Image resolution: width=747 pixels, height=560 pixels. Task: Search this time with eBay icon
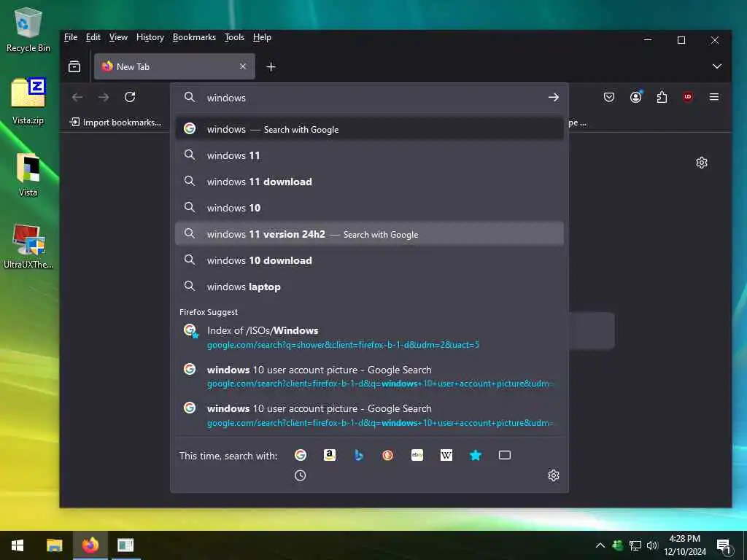click(417, 455)
